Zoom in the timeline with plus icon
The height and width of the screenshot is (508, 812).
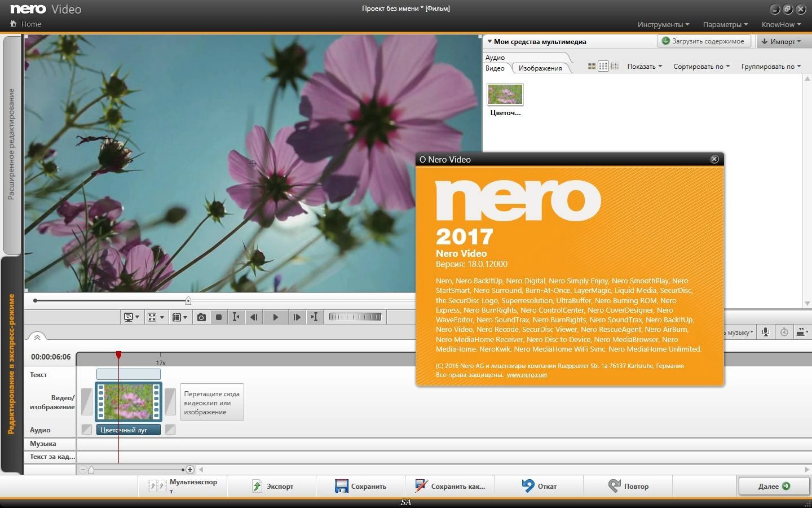coord(190,470)
